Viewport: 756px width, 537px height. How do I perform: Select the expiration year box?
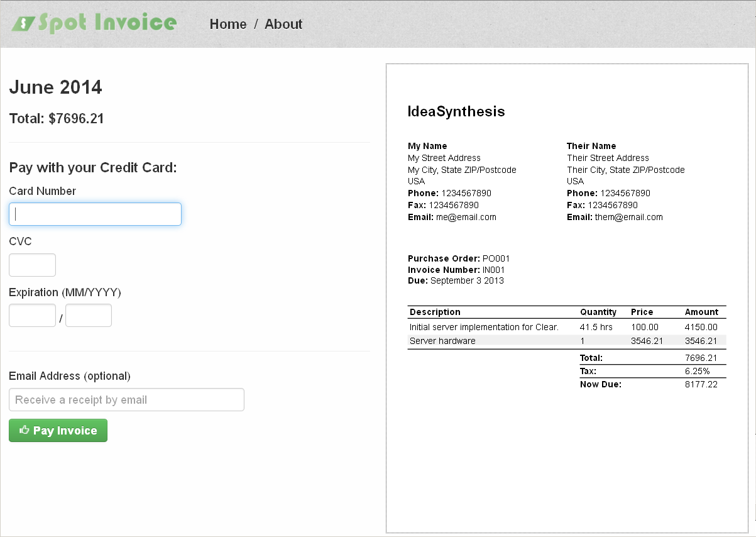(x=89, y=316)
